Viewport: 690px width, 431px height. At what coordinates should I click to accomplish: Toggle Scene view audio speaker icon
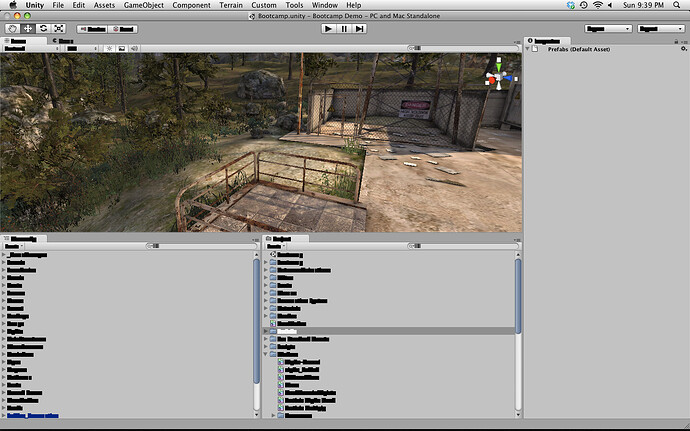pyautogui.click(x=134, y=48)
